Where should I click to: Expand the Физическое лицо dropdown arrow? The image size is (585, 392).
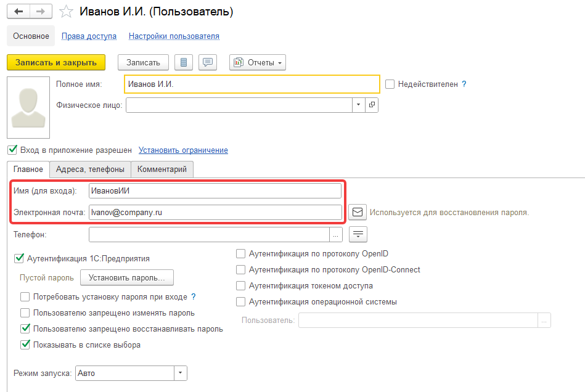tap(358, 105)
